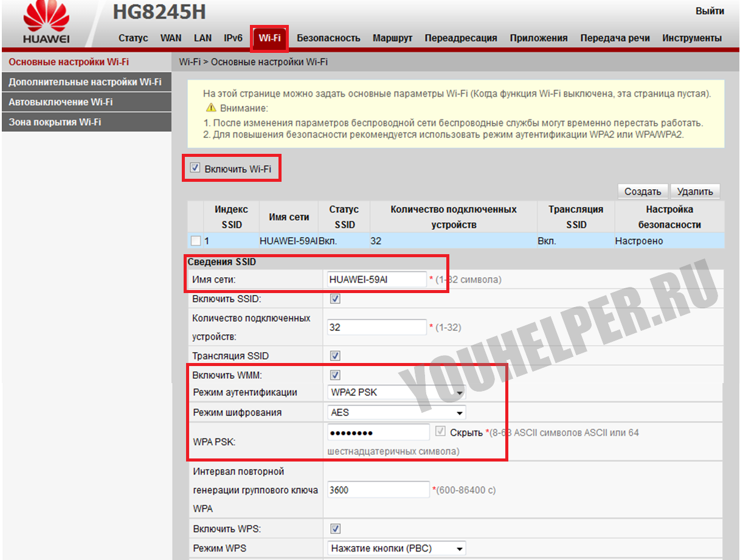Open the Режим аутентификации dropdown
The width and height of the screenshot is (740, 560).
(396, 393)
